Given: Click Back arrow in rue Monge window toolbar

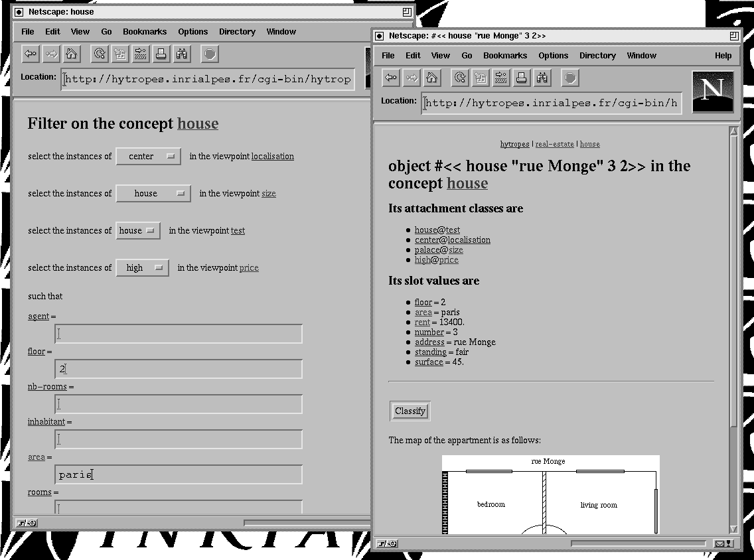Looking at the screenshot, I should click(391, 78).
